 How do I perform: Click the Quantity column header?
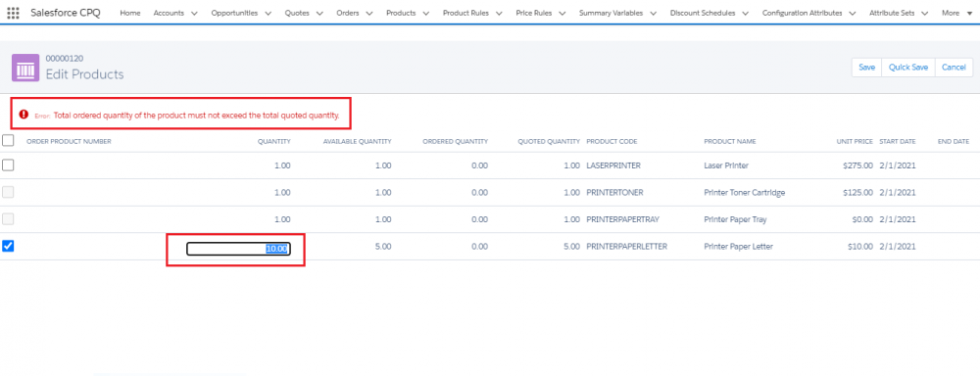coord(274,142)
